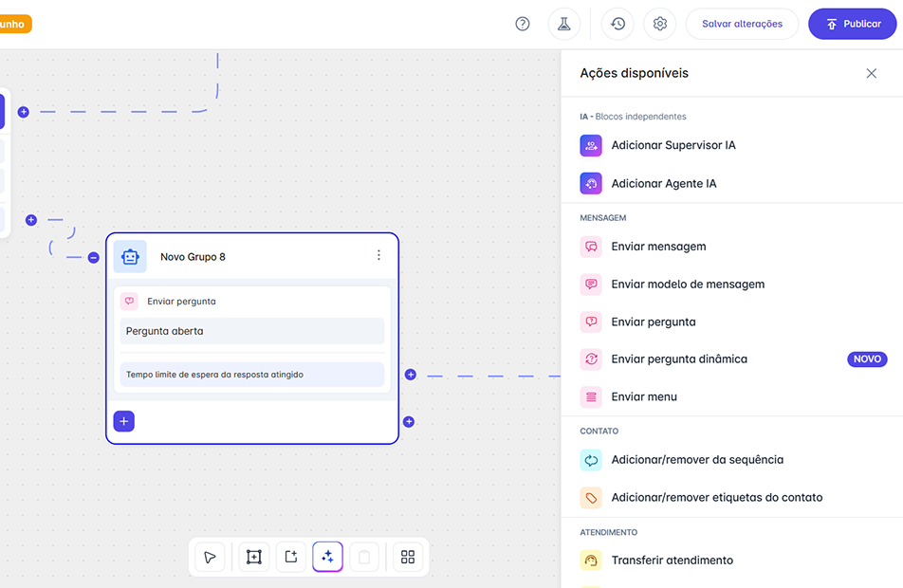Select the add note tool
The width and height of the screenshot is (903, 588).
[291, 557]
